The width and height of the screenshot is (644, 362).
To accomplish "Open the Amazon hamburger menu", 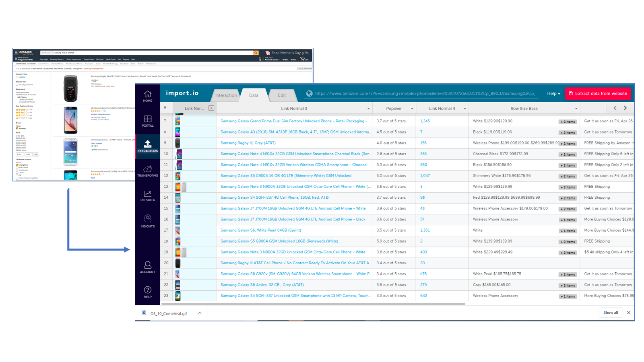I will pos(16,52).
